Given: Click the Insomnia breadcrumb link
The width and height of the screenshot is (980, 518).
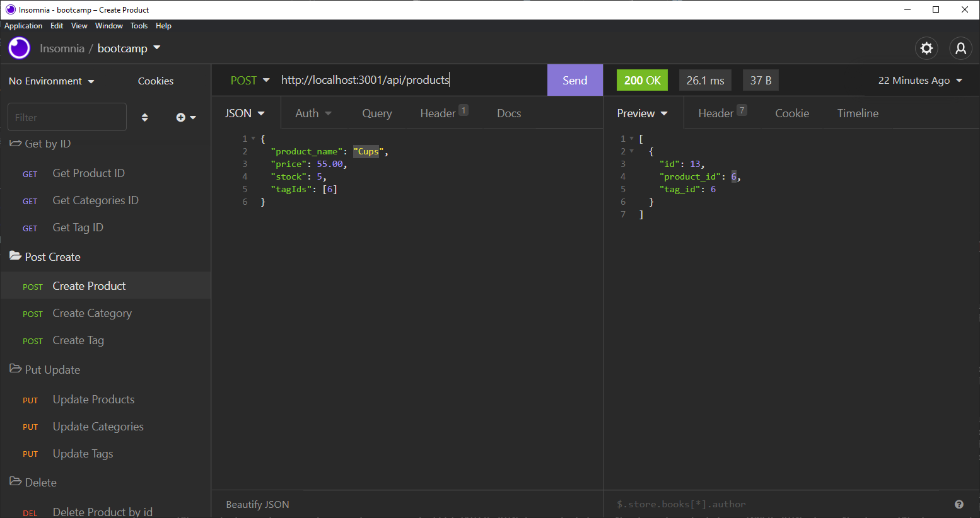Looking at the screenshot, I should pyautogui.click(x=62, y=49).
